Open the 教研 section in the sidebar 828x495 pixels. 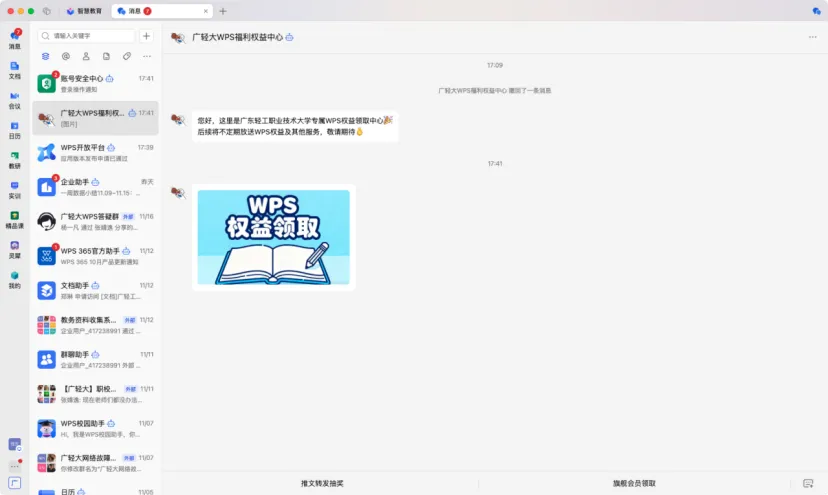[15, 160]
